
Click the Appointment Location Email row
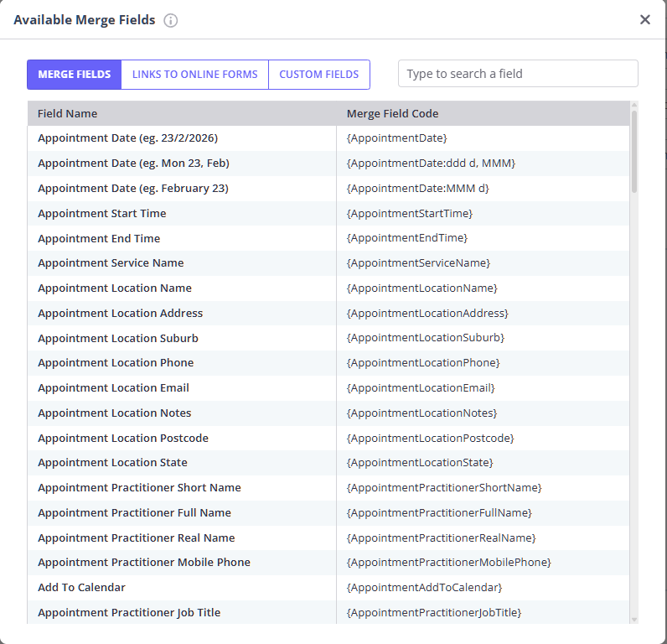click(113, 387)
